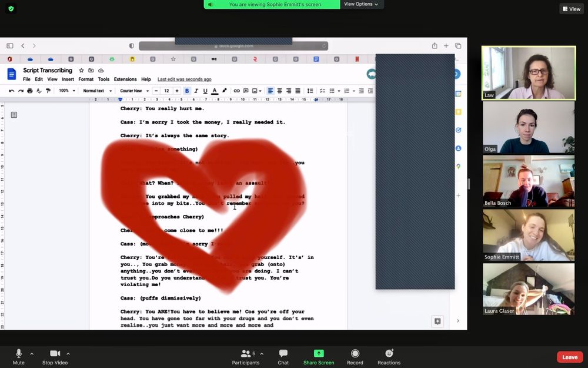
Task: Toggle italic formatting in the Docs toolbar
Action: (x=196, y=91)
